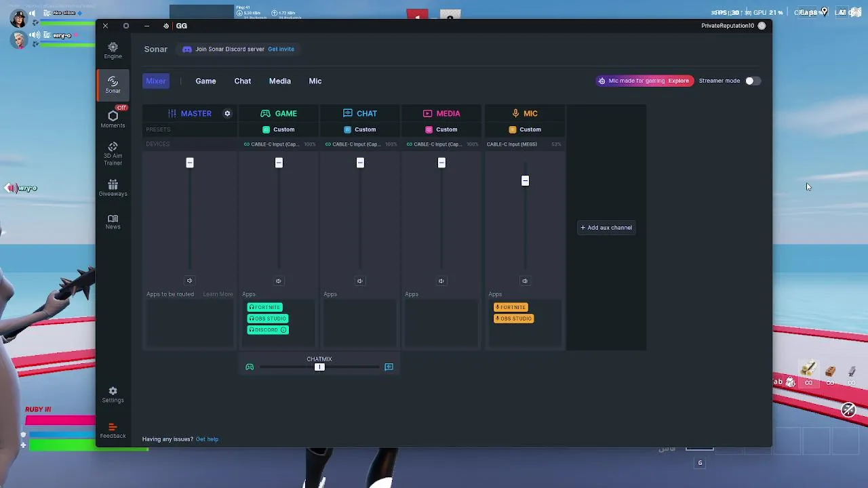Image resolution: width=868 pixels, height=488 pixels.
Task: Toggle Streamer mode switch
Action: [752, 81]
